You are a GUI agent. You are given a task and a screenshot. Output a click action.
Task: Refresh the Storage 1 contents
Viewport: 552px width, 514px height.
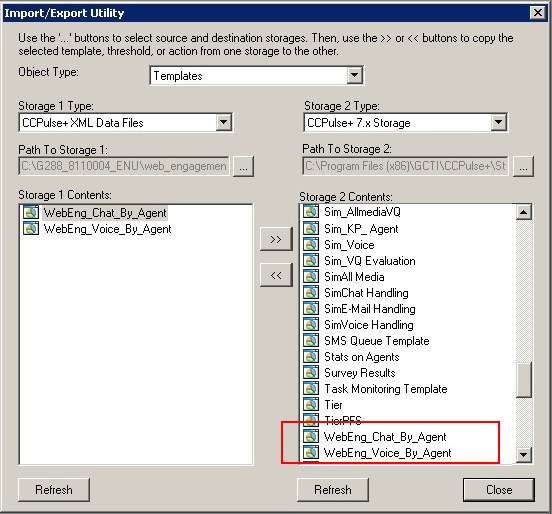[54, 490]
